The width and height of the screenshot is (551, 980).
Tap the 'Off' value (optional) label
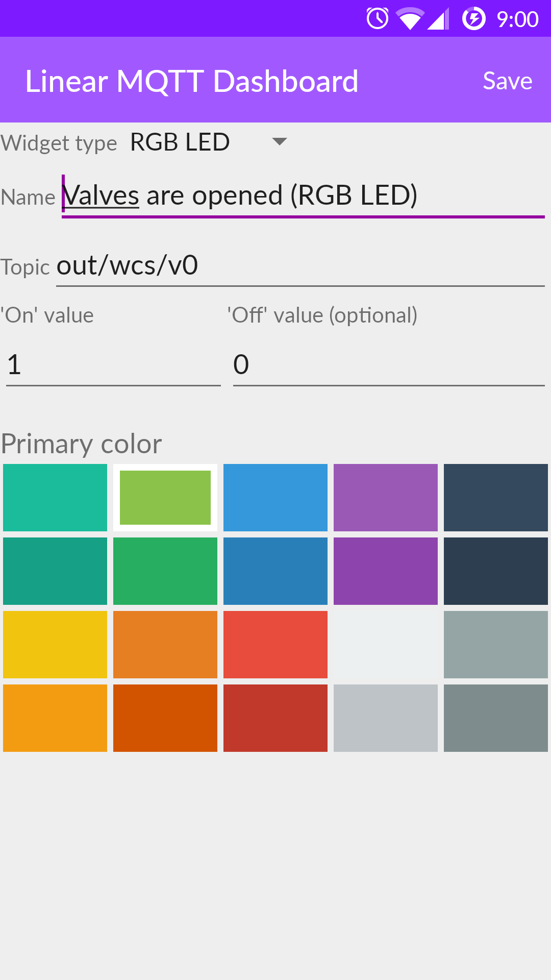(322, 315)
